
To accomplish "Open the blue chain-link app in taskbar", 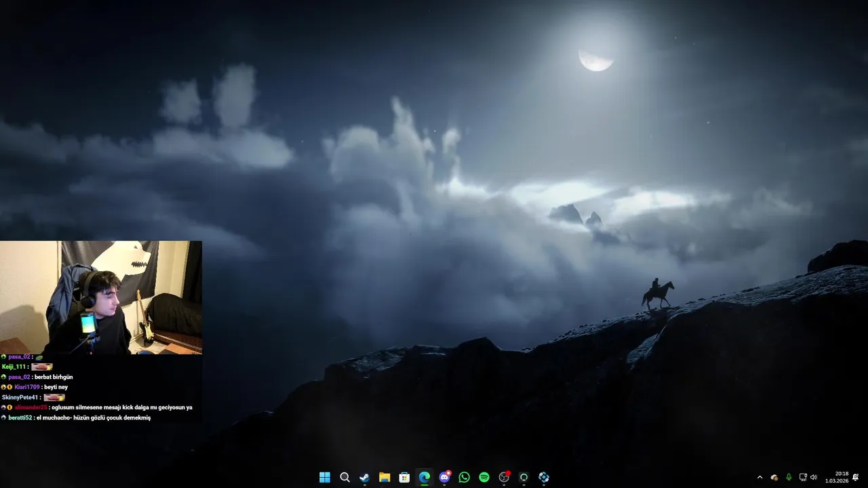I will tap(544, 477).
